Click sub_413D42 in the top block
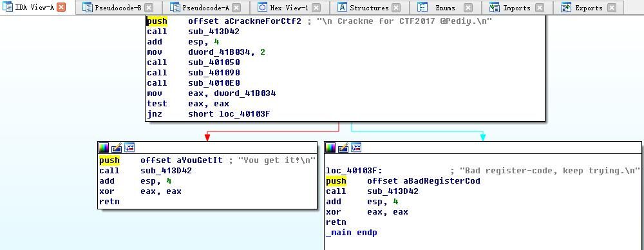The width and height of the screenshot is (644, 250). tap(214, 31)
